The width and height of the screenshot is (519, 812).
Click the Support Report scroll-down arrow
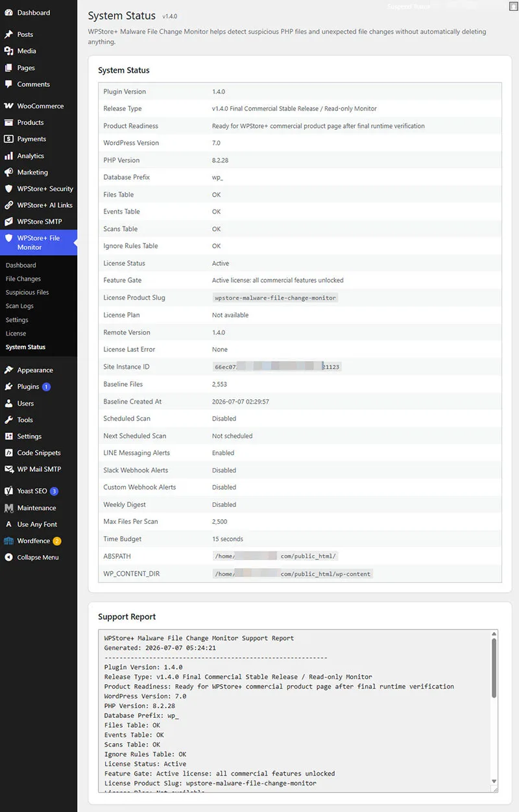coord(494,781)
